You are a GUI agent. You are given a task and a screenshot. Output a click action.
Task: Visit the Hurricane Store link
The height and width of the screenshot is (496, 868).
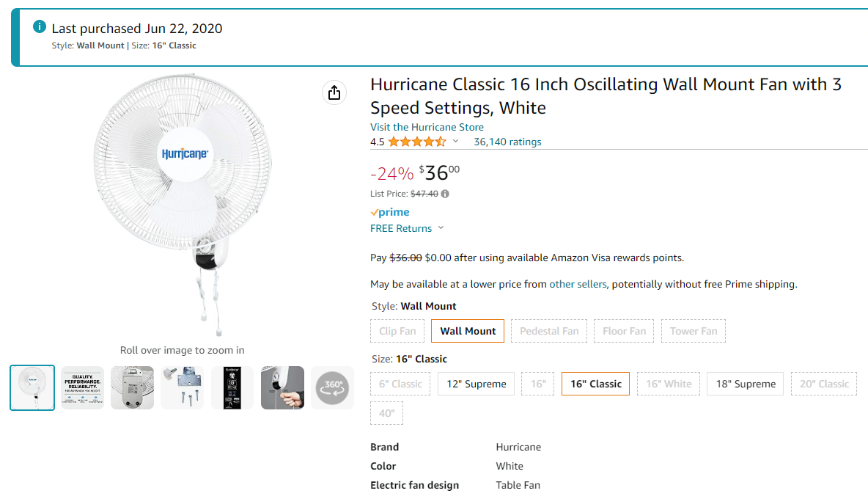(x=427, y=127)
